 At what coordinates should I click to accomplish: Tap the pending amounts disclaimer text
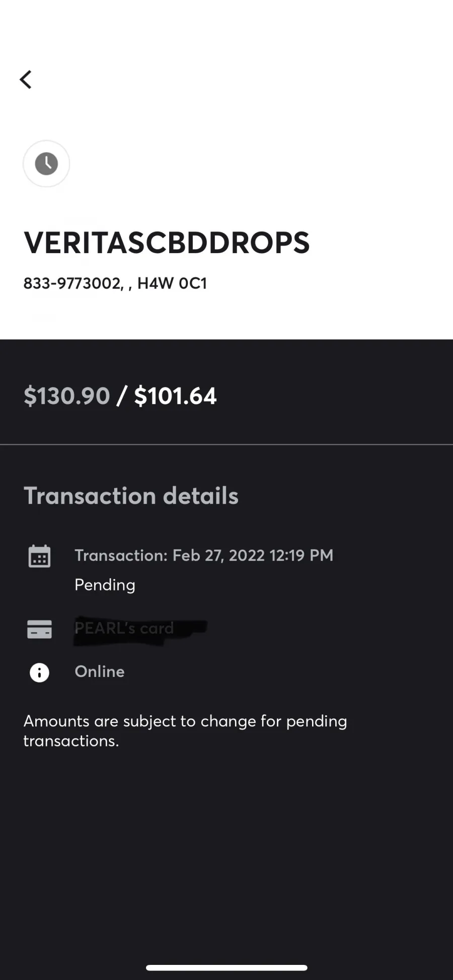pyautogui.click(x=185, y=731)
